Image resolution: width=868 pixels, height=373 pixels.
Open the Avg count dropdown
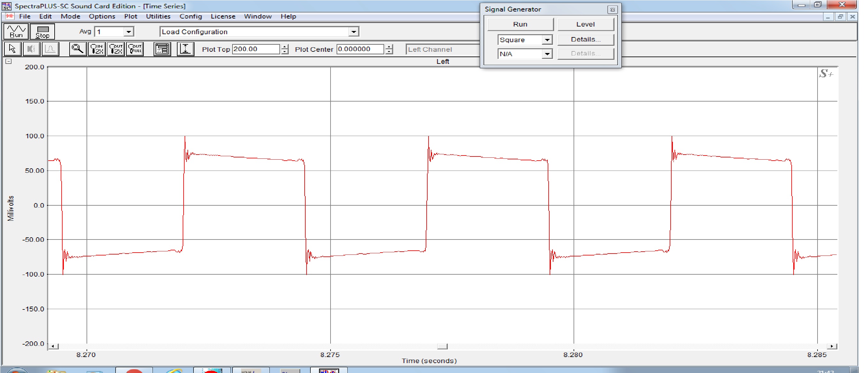click(128, 32)
